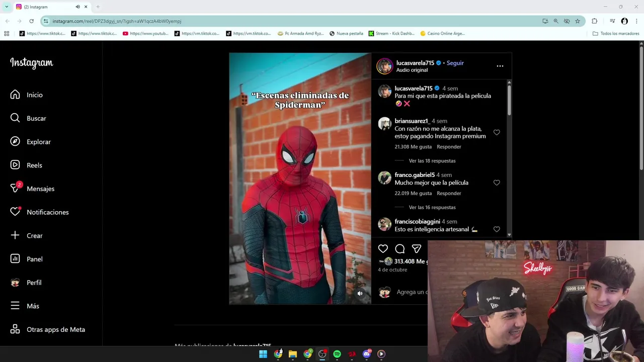The image size is (644, 362).
Task: Open Pc Armada Amd Ryz bookmark
Action: coord(301,34)
